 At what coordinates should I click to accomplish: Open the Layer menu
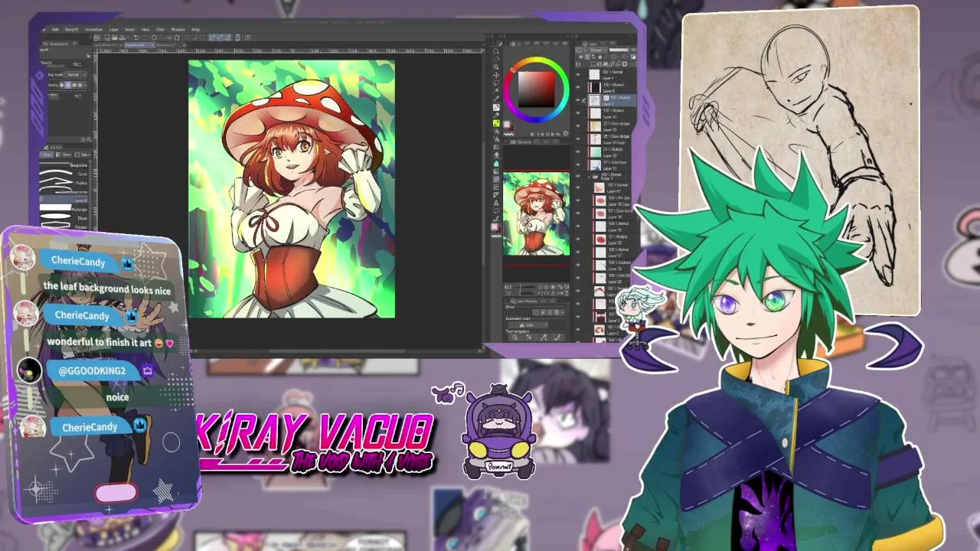(x=113, y=30)
